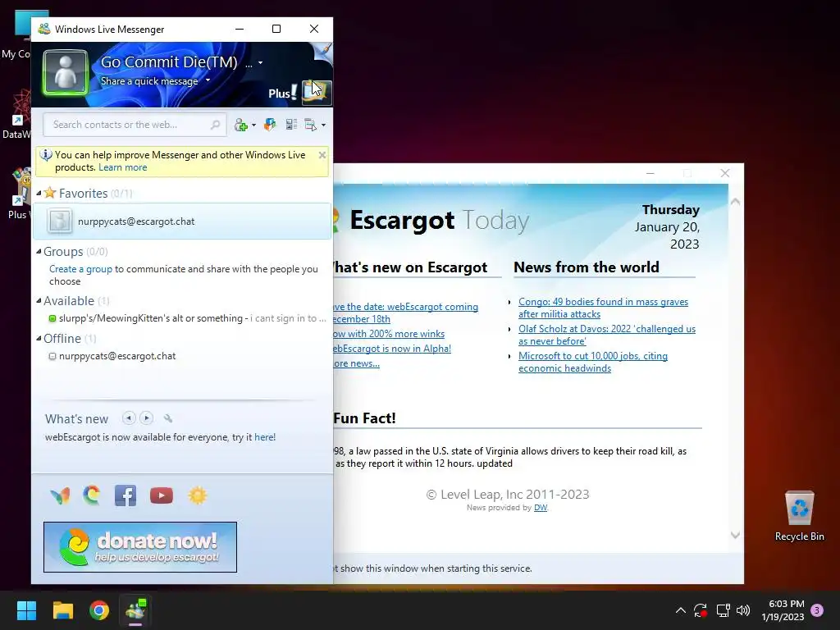Click green available status icon of slurpp's contact
The width and height of the screenshot is (840, 630).
tap(52, 319)
